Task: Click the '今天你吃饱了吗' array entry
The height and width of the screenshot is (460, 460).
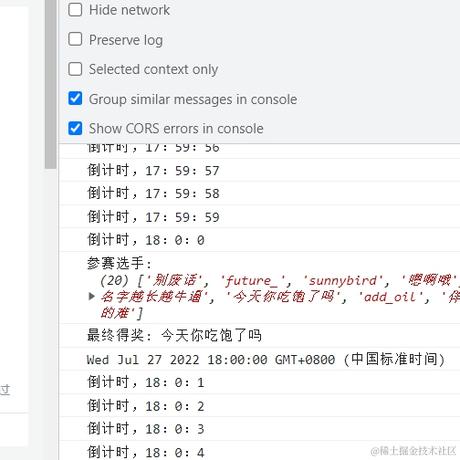Action: 283,297
